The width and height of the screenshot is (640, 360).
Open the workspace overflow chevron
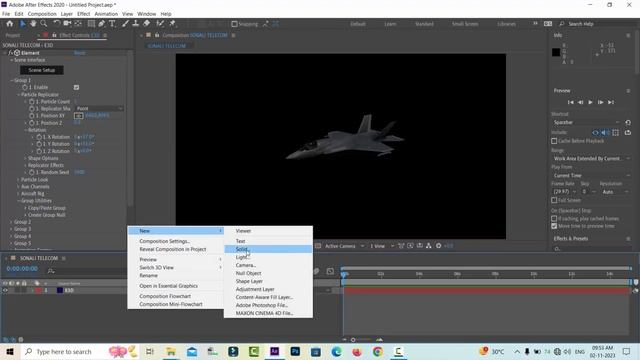[x=535, y=24]
